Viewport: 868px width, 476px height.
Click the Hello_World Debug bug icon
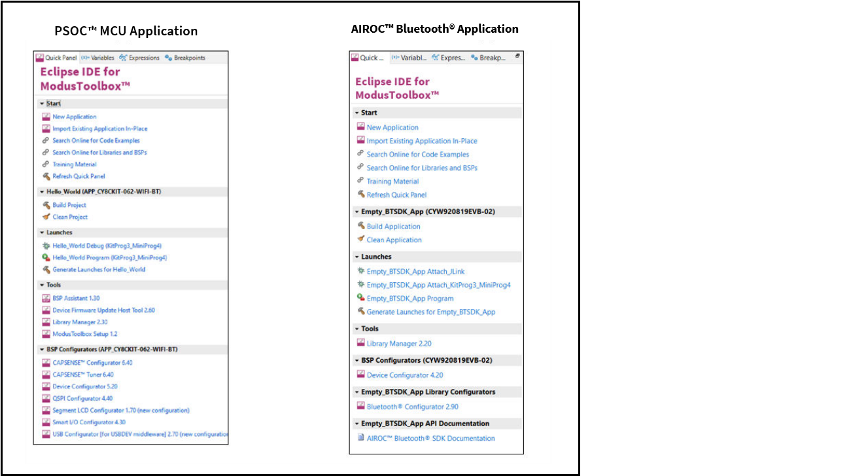coord(46,246)
